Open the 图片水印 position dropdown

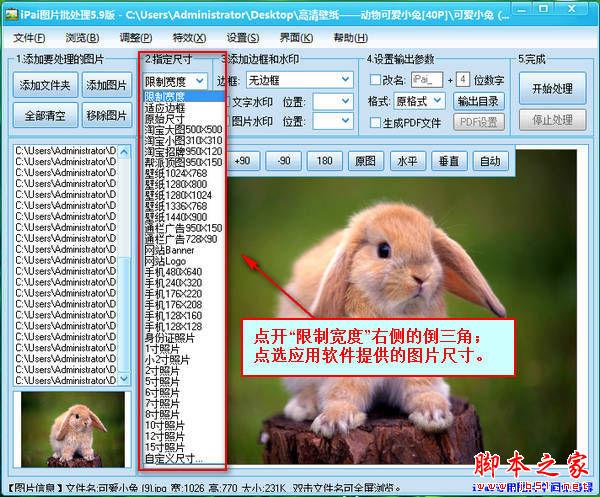[x=345, y=121]
